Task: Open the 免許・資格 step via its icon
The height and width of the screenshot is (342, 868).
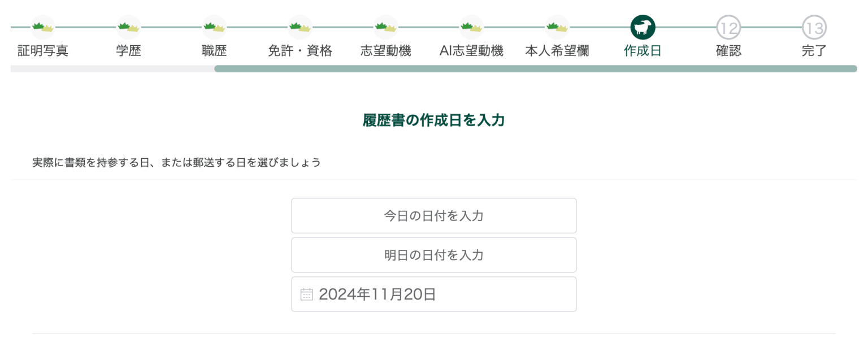Action: [300, 27]
